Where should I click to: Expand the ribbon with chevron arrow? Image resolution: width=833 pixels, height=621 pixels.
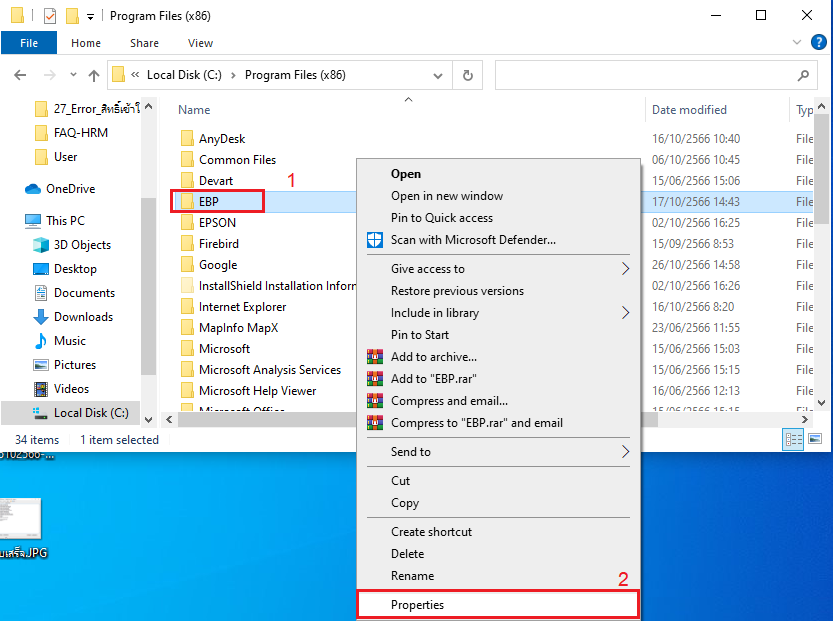(797, 43)
